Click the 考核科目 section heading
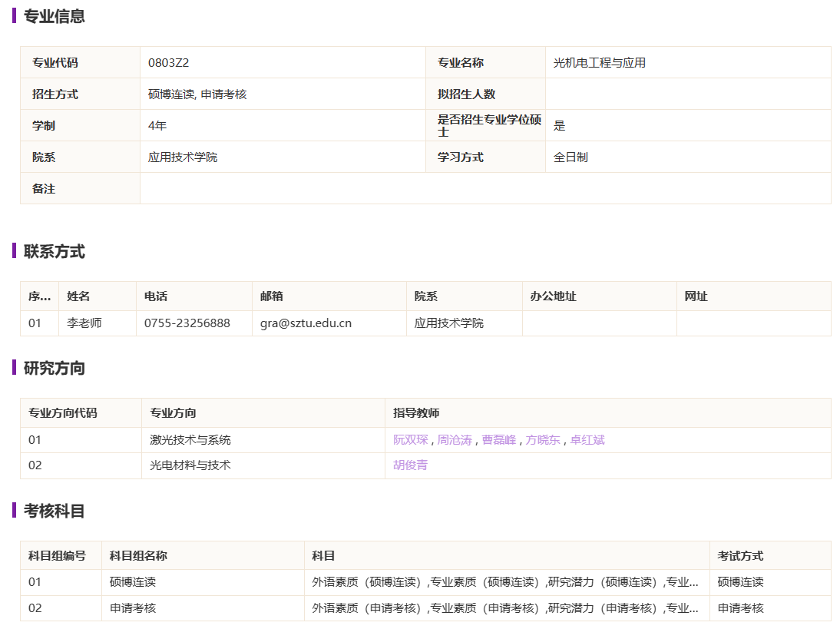Screen dimensions: 840x629 coord(54,511)
